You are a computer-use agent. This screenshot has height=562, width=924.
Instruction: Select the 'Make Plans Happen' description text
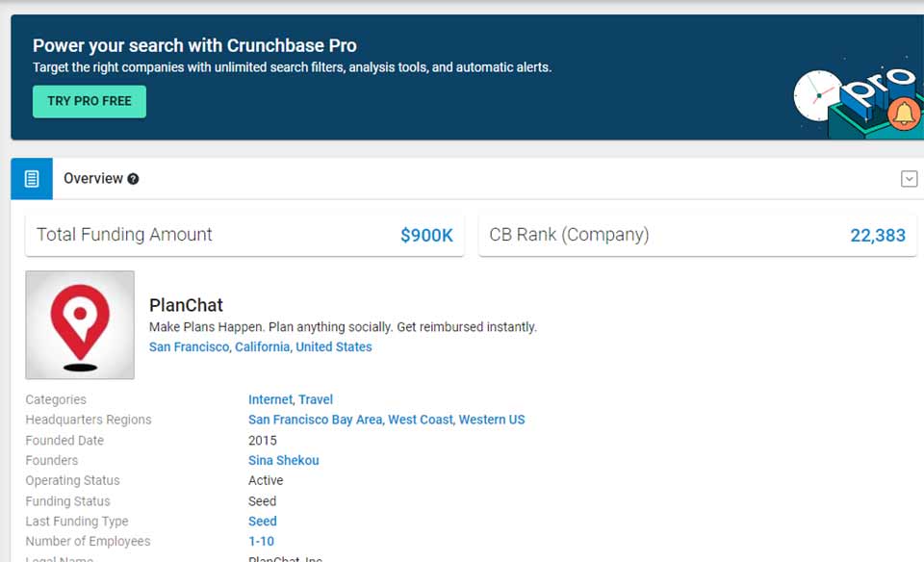(343, 327)
